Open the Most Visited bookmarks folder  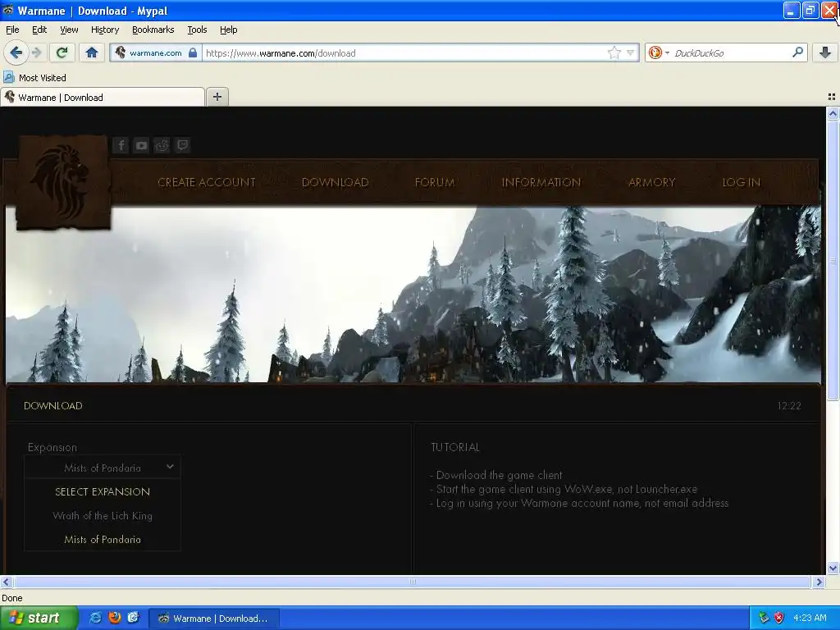coord(34,78)
